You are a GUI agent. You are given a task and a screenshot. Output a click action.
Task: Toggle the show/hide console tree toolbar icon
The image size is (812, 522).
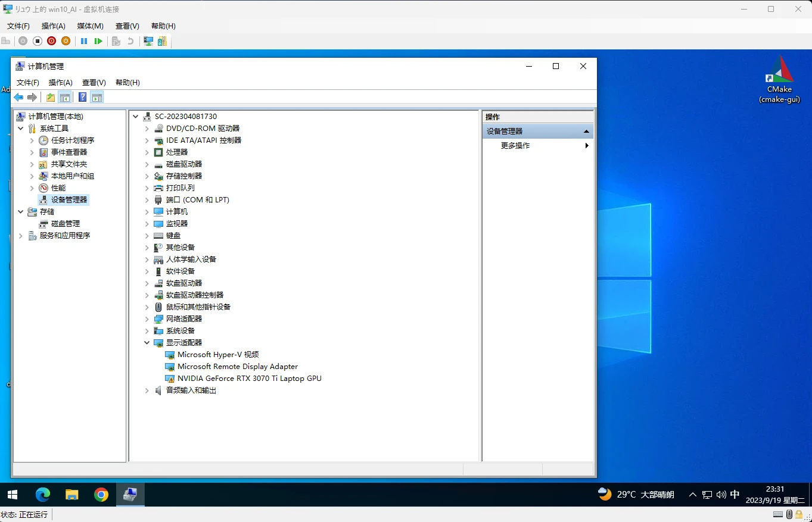pyautogui.click(x=65, y=98)
